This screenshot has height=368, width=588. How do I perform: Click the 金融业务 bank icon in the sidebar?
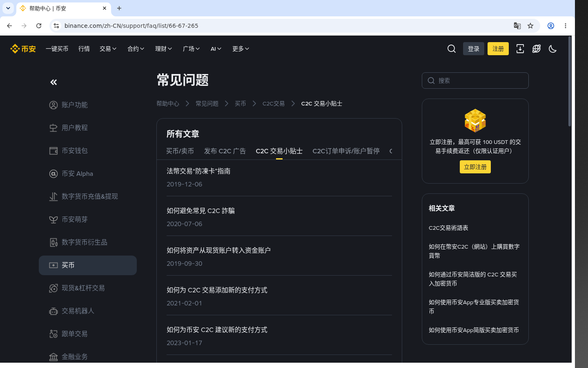(53, 357)
